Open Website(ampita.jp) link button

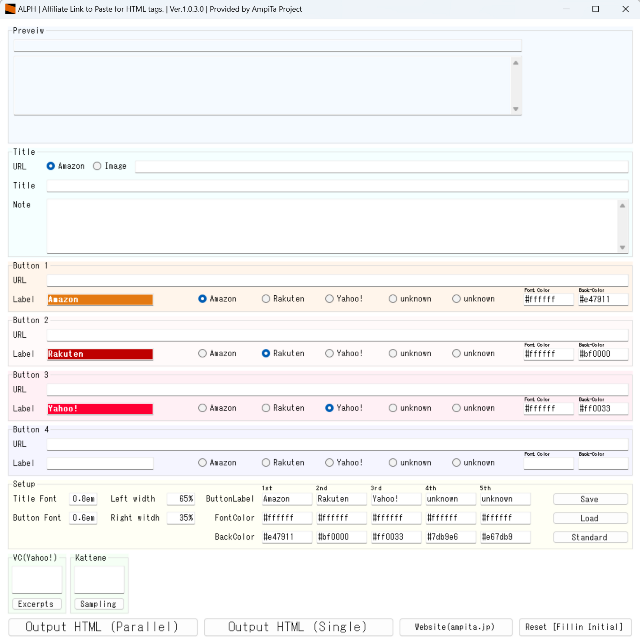coord(455,627)
